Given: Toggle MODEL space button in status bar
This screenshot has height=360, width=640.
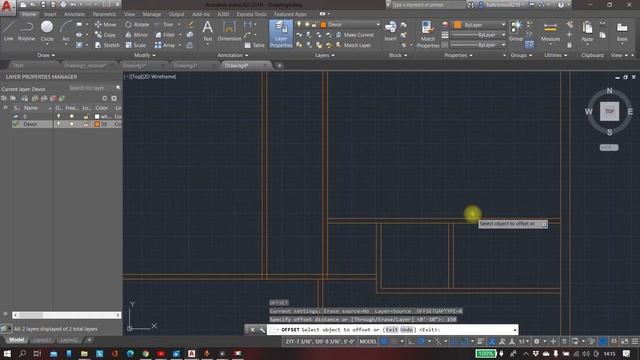Looking at the screenshot, I should [368, 341].
